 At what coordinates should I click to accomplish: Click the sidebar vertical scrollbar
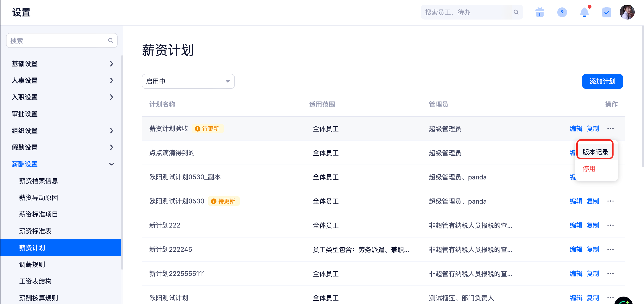[x=122, y=162]
